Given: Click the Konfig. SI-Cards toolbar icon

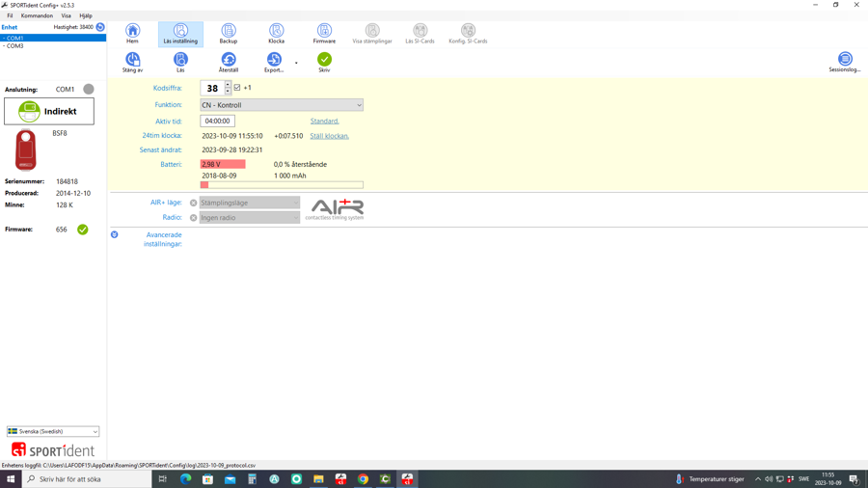Looking at the screenshot, I should 468,34.
